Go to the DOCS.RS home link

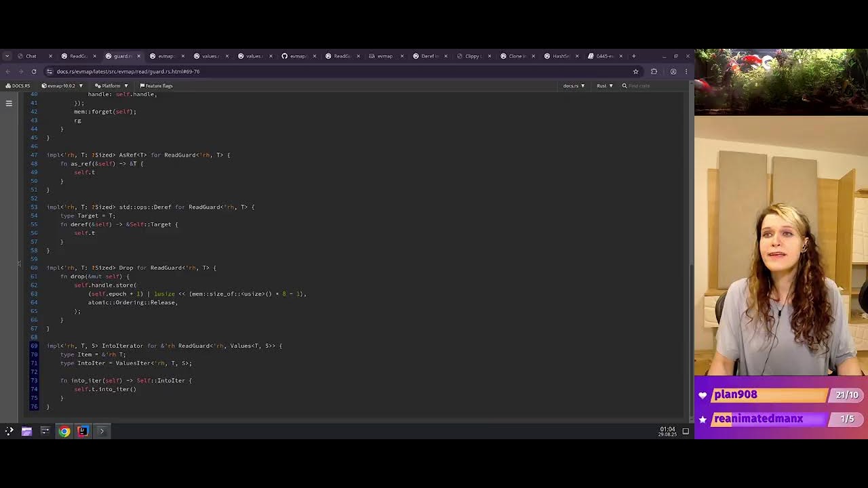(x=18, y=86)
